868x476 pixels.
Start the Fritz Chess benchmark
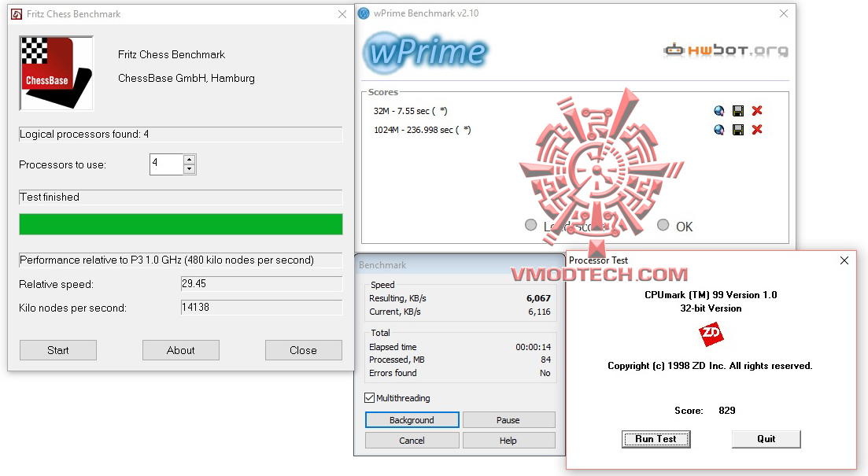pyautogui.click(x=58, y=350)
